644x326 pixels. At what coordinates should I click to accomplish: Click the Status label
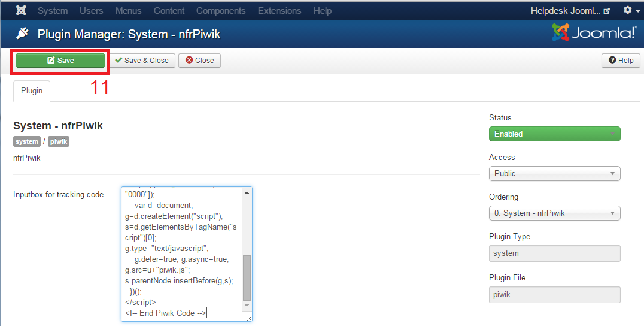tap(500, 117)
